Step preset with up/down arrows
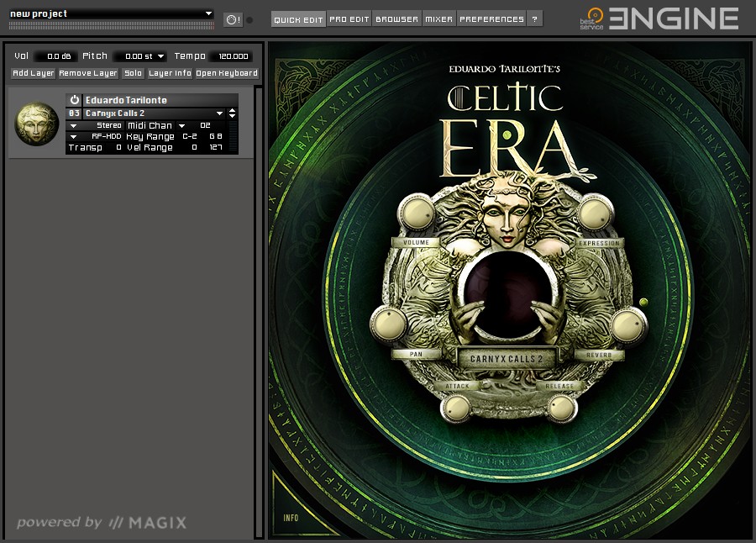Image resolution: width=756 pixels, height=543 pixels. click(x=233, y=113)
